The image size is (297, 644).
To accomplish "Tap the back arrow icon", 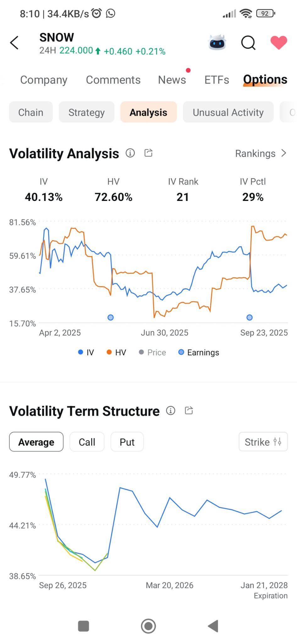I will 14,43.
